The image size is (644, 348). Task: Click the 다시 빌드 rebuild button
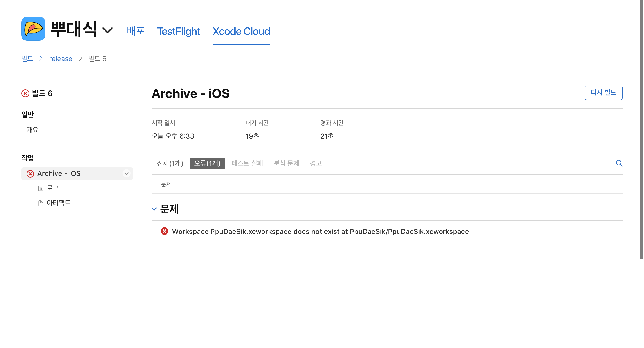[x=603, y=93]
